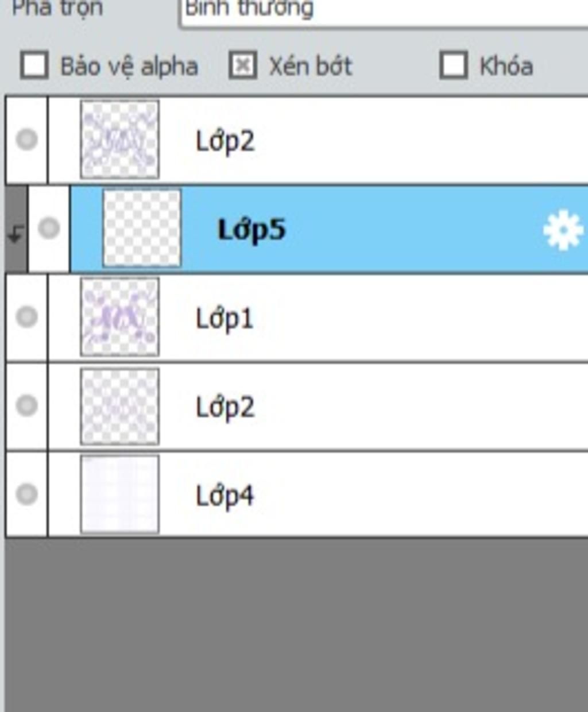Viewport: 588px width, 712px height.
Task: Open Lớp5 layer settings gear
Action: point(563,230)
